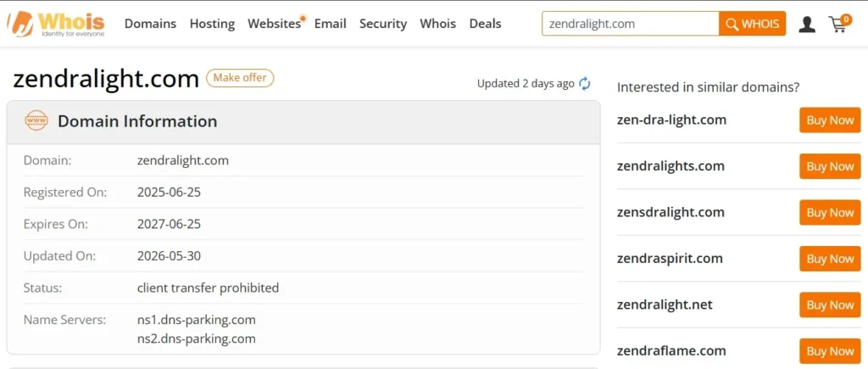Click the zendralights.com suggestion name
This screenshot has width=868, height=369.
pos(670,166)
